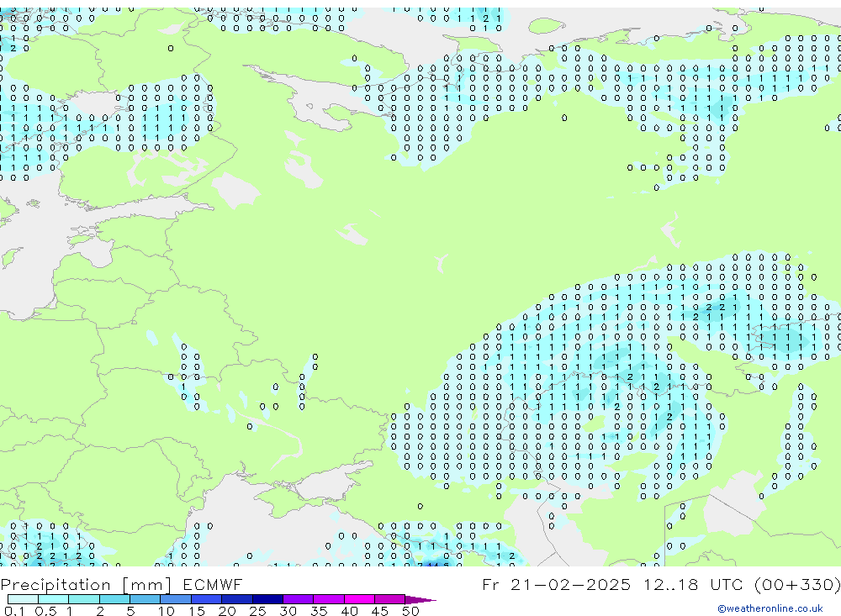The width and height of the screenshot is (841, 616).
Task: Click the legend label '0.5'
Action: tap(45, 611)
